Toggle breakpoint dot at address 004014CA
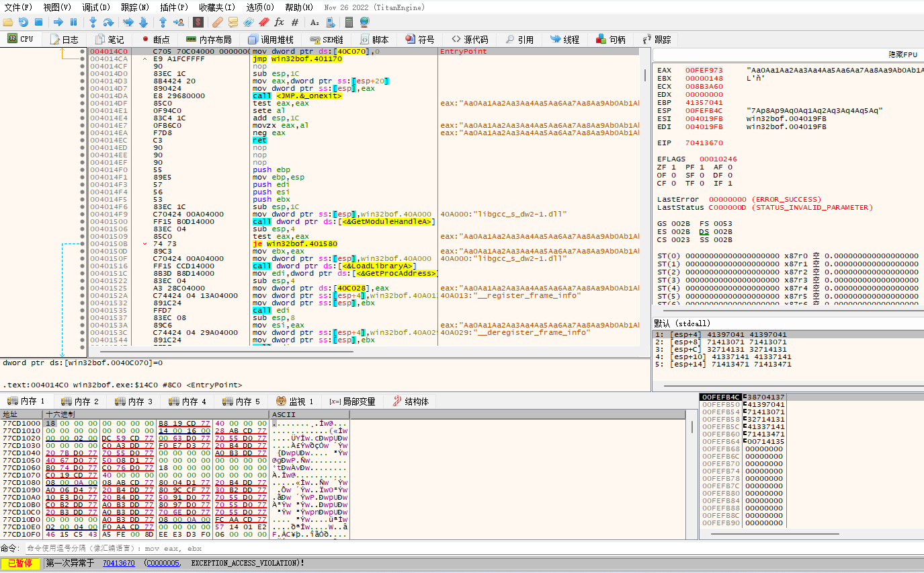The image size is (924, 573). pyautogui.click(x=83, y=59)
